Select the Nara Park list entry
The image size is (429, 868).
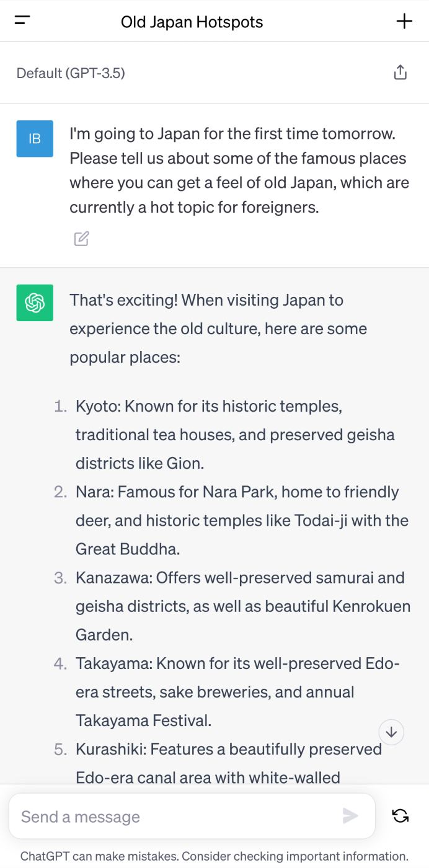[242, 520]
